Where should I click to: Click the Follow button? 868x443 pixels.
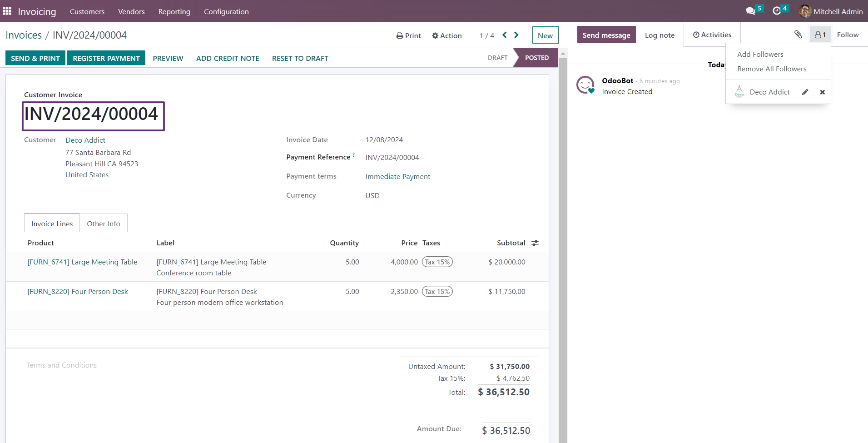(x=848, y=35)
